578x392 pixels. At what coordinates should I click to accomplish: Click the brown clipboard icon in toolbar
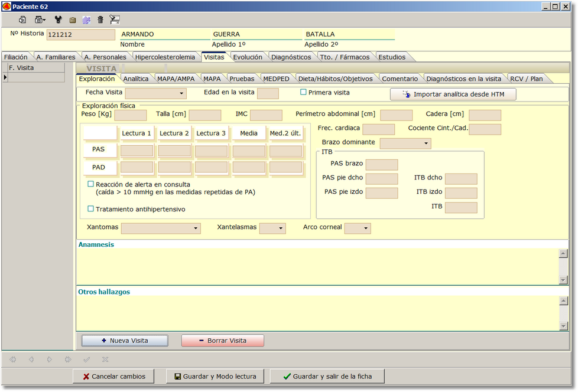pyautogui.click(x=73, y=20)
